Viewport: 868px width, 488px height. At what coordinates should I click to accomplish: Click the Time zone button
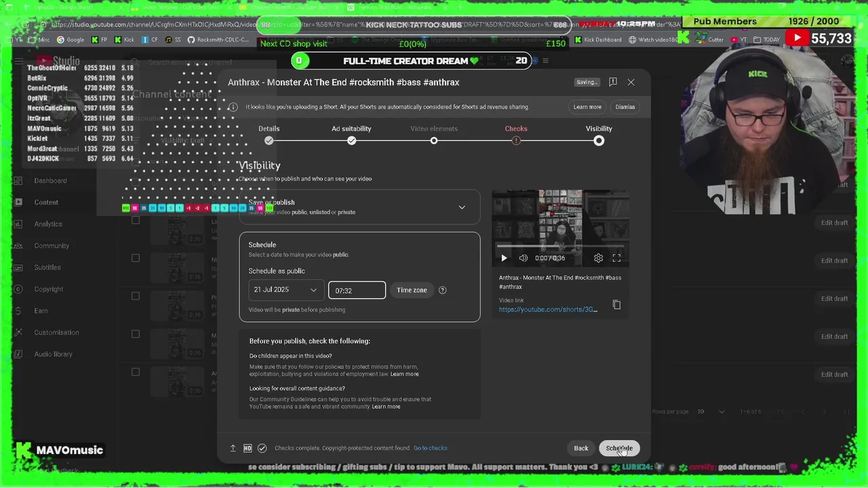(x=412, y=290)
